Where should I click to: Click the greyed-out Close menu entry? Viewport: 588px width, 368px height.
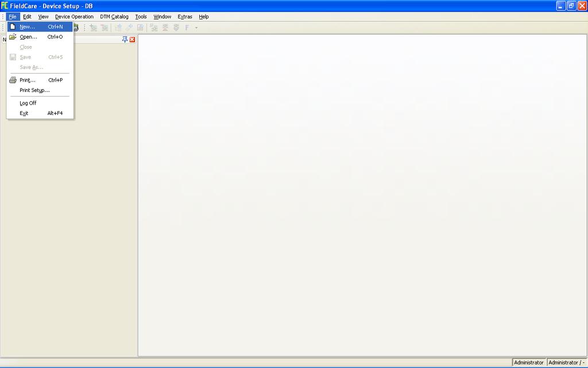(40, 47)
